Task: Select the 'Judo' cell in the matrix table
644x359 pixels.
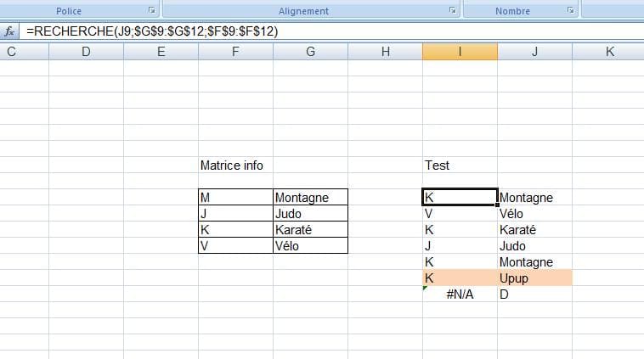Action: (x=310, y=214)
